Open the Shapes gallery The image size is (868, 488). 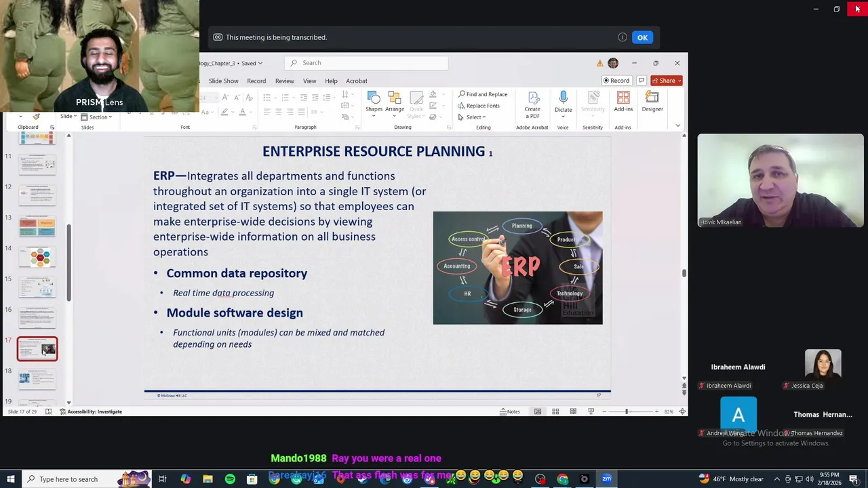pos(374,103)
